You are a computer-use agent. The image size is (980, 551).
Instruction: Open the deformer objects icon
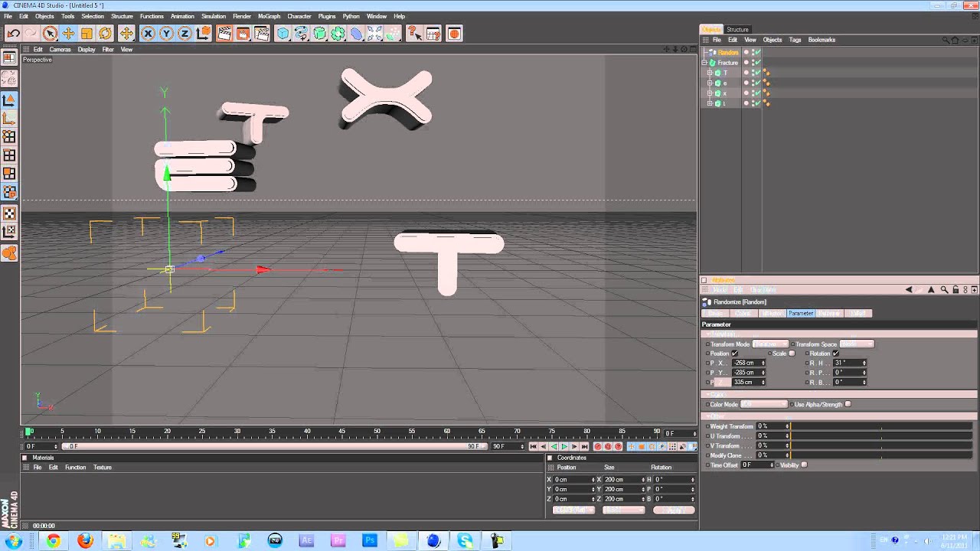coord(357,34)
